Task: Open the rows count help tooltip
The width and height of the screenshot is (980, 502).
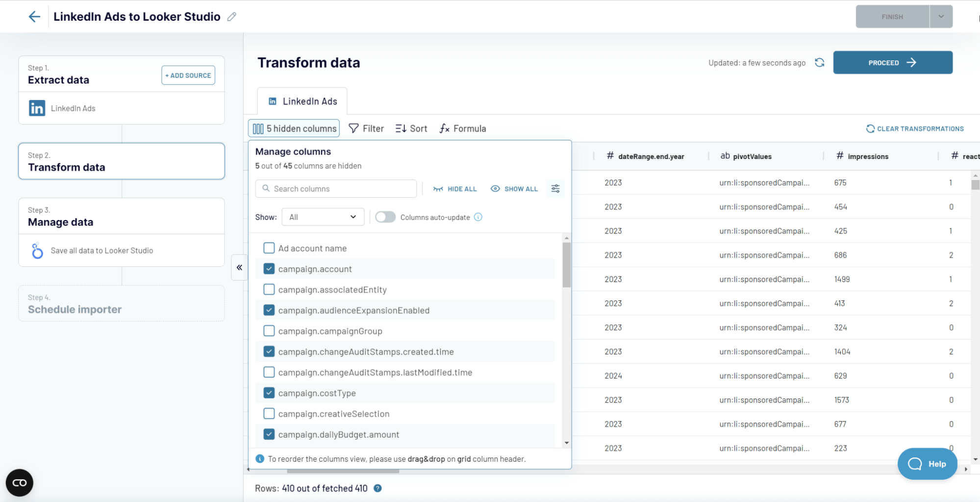Action: [x=377, y=488]
